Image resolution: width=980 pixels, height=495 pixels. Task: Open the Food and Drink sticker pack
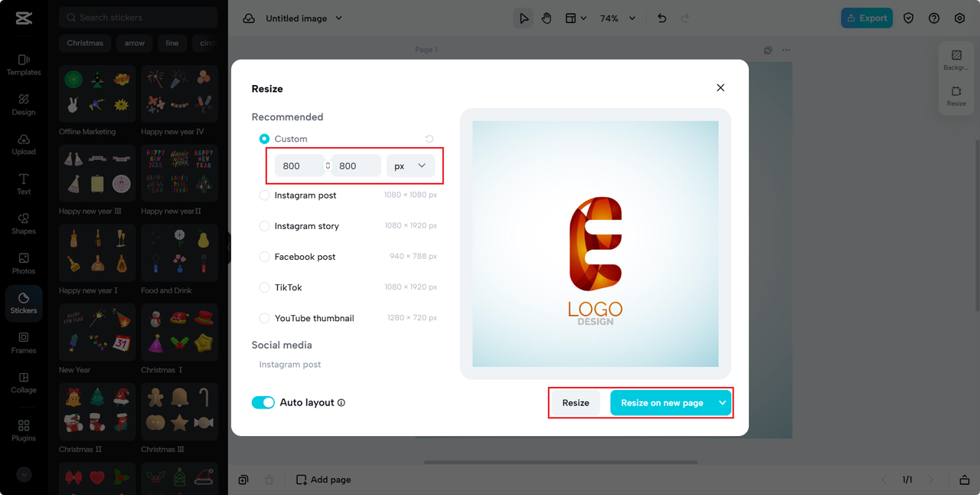pyautogui.click(x=179, y=253)
